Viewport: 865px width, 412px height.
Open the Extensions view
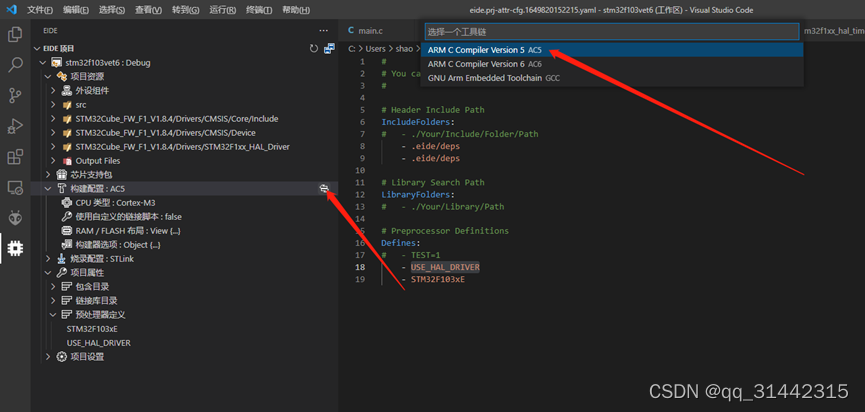click(x=15, y=157)
